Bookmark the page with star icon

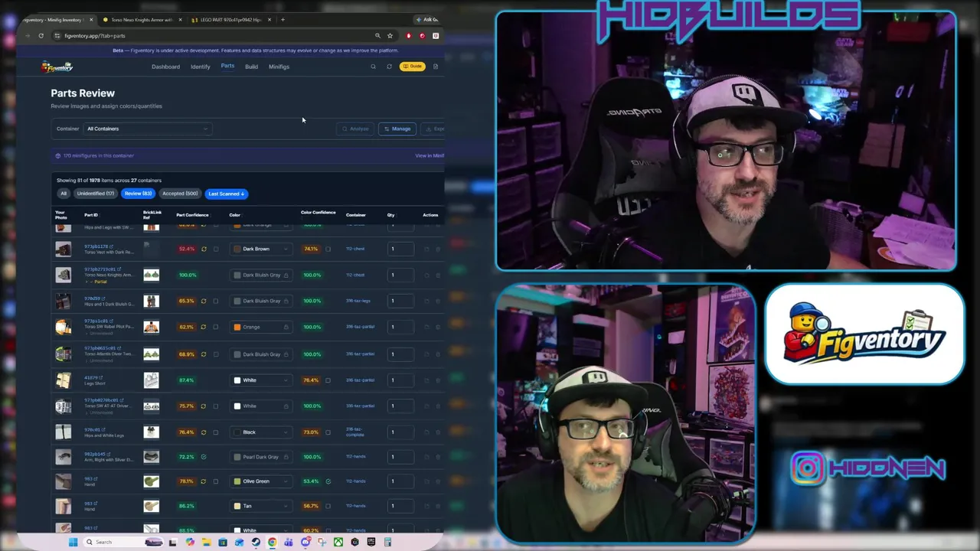coord(390,36)
